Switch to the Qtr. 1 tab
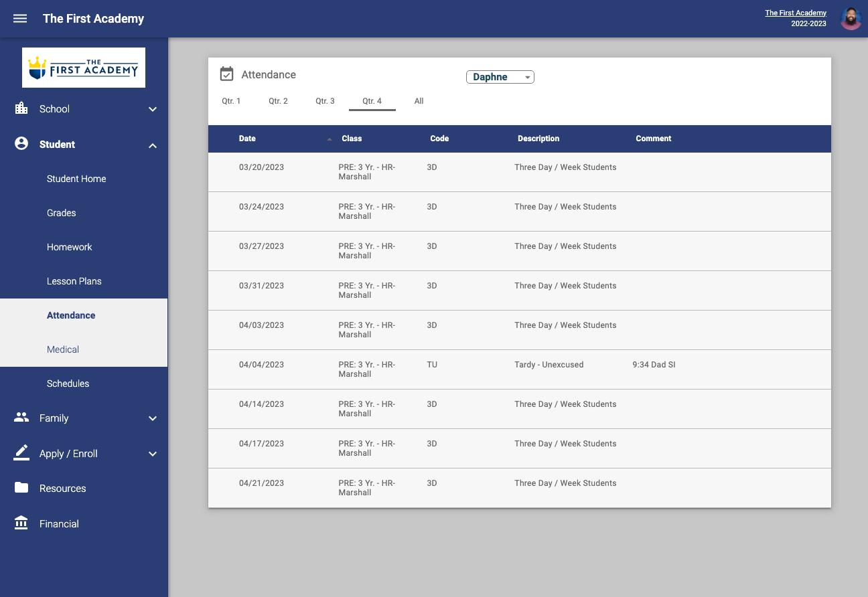 coord(231,101)
